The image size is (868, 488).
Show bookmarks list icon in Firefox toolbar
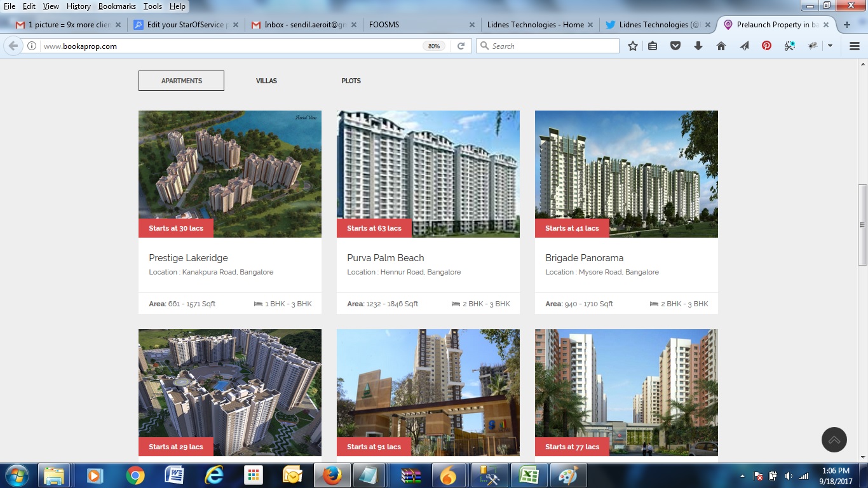point(653,46)
